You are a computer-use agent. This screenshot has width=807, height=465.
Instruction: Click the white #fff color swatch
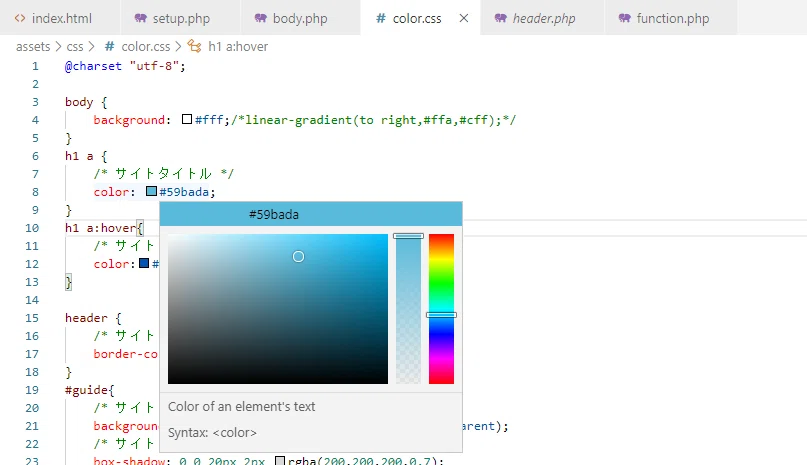[187, 119]
